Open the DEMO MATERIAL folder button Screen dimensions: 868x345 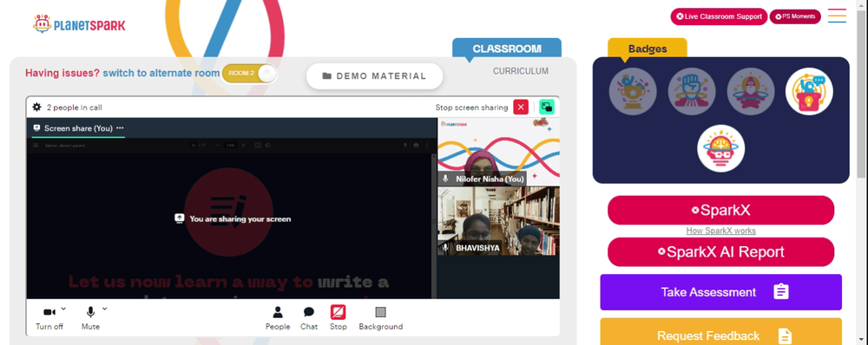[x=374, y=76]
